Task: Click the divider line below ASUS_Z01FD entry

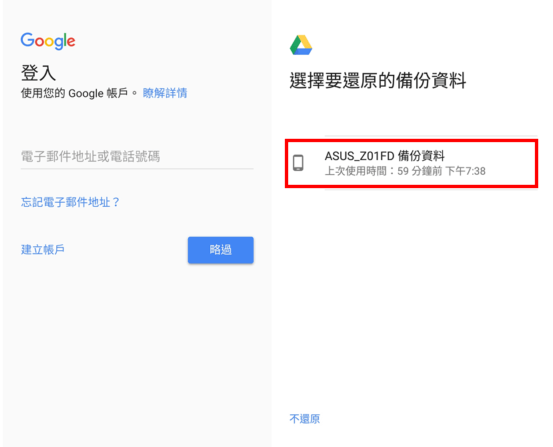Action: (x=431, y=189)
